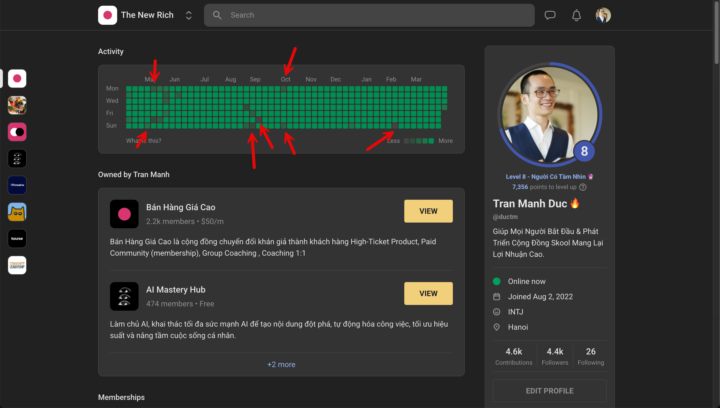Open the user avatar menu
This screenshot has height=408, width=720.
pos(603,15)
